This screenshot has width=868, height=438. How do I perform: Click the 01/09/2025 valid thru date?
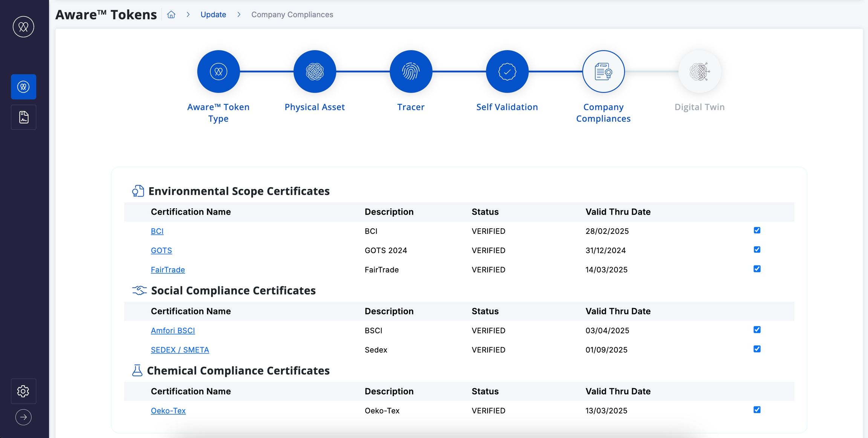click(x=606, y=350)
